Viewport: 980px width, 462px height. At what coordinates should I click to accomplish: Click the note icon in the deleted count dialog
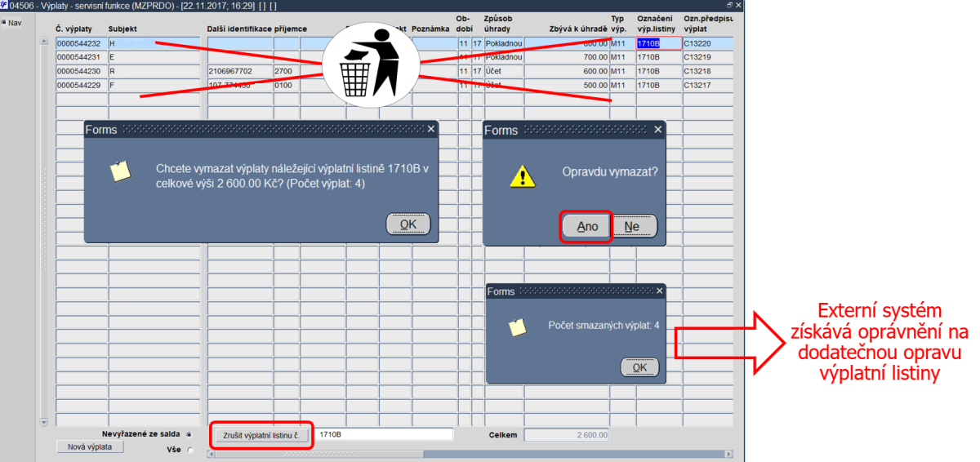[518, 327]
